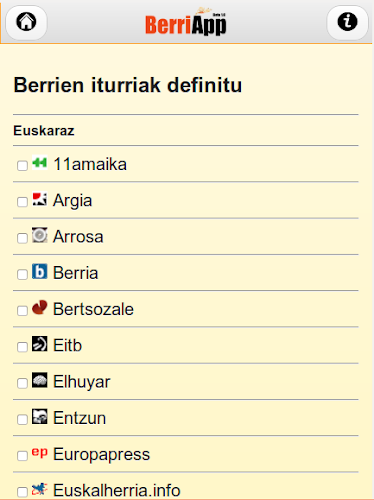The image size is (374, 500).
Task: Click the Bertsozale red icon
Action: [40, 307]
